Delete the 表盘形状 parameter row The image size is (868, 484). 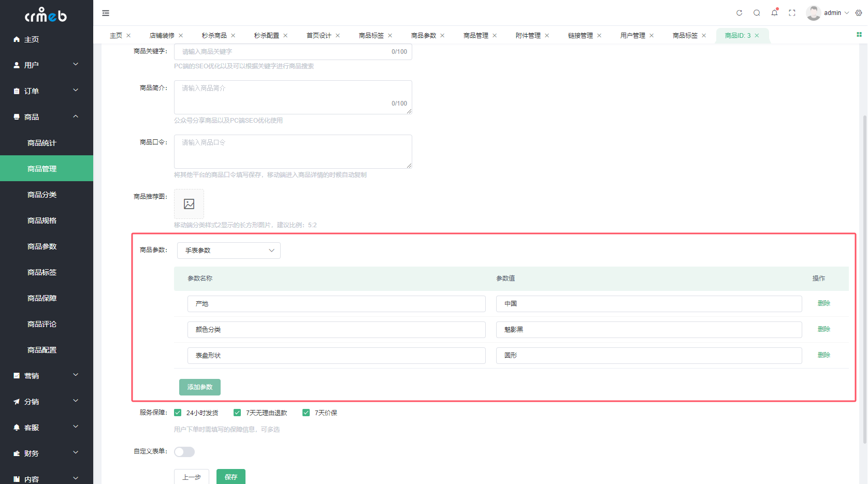point(824,355)
